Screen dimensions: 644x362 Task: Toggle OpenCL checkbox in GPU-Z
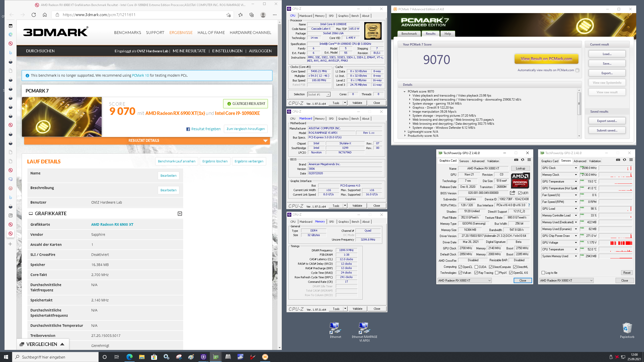[x=460, y=267]
